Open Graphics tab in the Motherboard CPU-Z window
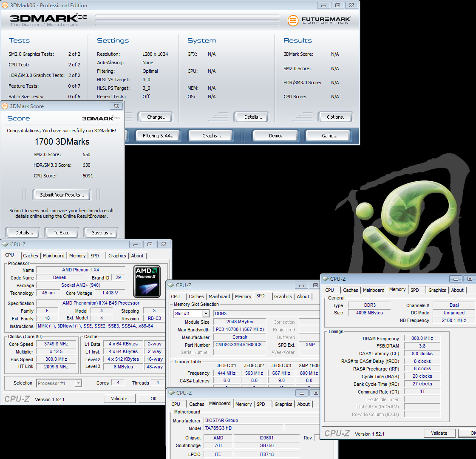The height and width of the screenshot is (459, 476). pos(283,404)
